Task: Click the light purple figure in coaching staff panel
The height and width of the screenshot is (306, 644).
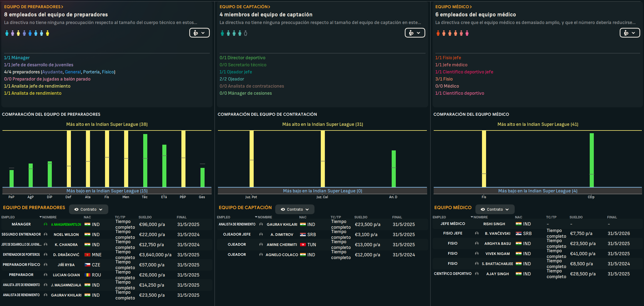Action: [13, 33]
